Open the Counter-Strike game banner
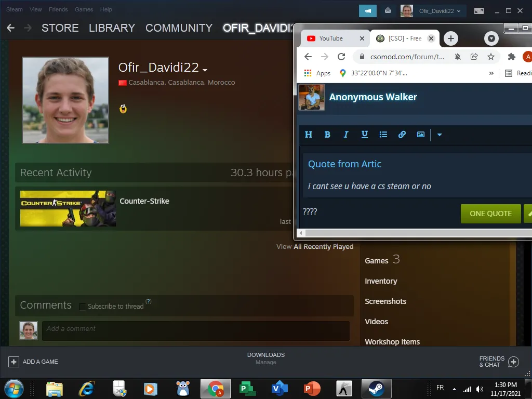The width and height of the screenshot is (532, 399). click(68, 208)
